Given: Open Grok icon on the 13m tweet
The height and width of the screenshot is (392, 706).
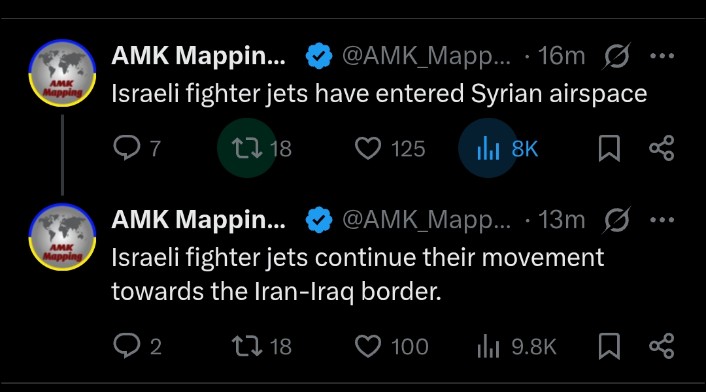Looking at the screenshot, I should [616, 220].
